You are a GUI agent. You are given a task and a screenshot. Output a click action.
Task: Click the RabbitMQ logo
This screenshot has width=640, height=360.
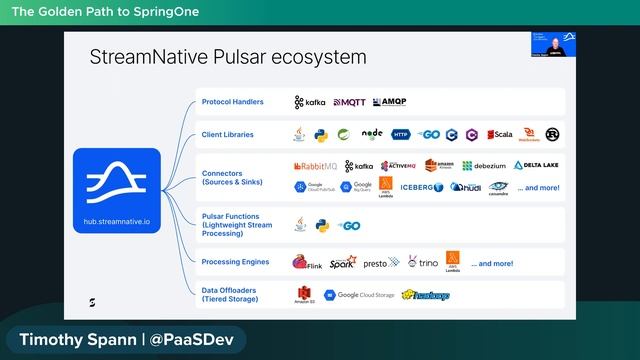pyautogui.click(x=315, y=166)
